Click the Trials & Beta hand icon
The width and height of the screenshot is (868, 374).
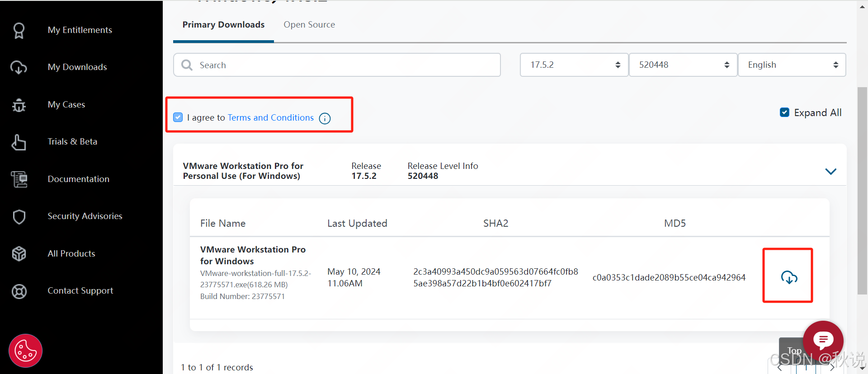(19, 142)
